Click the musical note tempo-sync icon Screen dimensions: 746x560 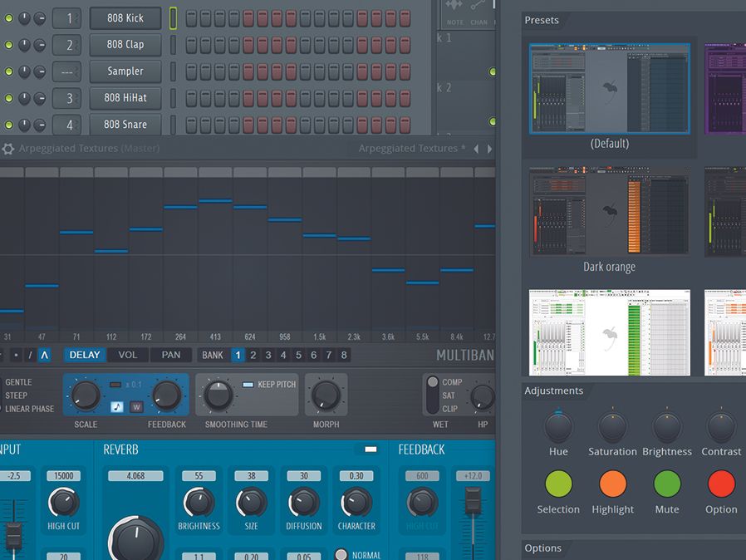[x=117, y=406]
